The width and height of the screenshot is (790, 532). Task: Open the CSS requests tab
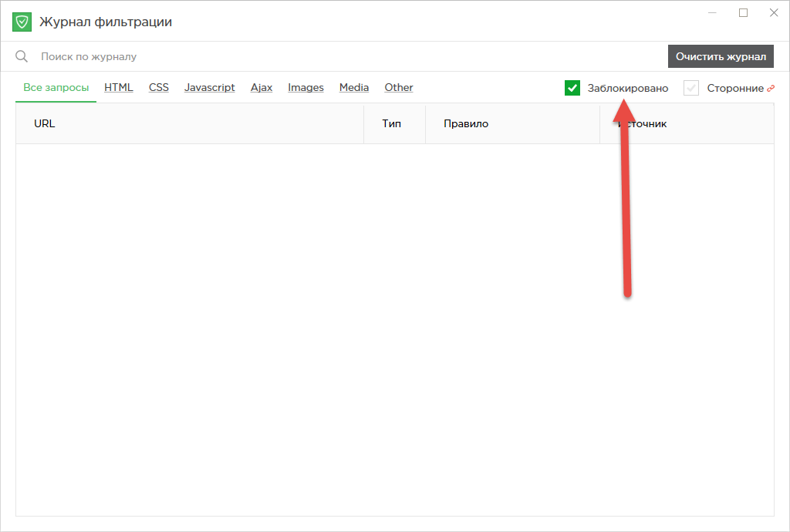(159, 88)
